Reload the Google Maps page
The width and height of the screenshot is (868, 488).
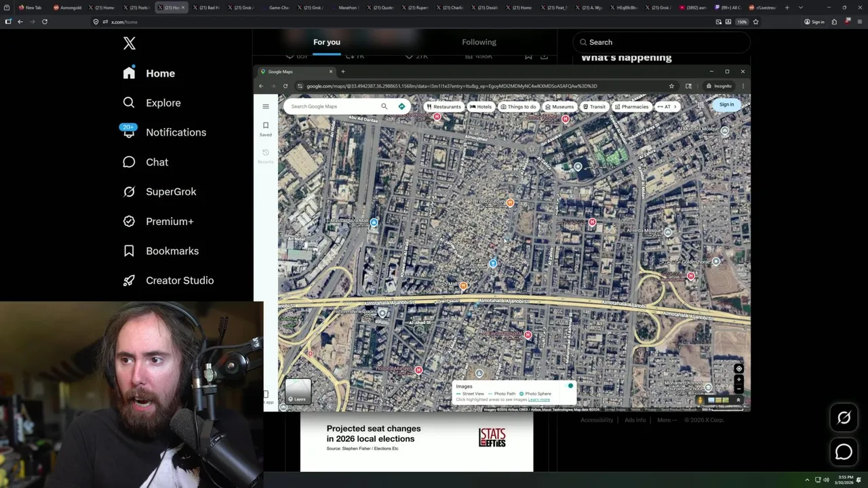point(285,86)
